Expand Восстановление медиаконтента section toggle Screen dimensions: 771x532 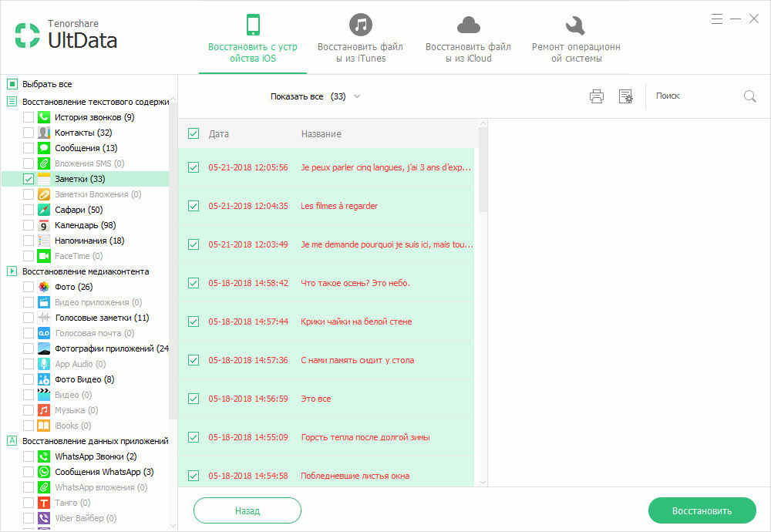[x=12, y=271]
